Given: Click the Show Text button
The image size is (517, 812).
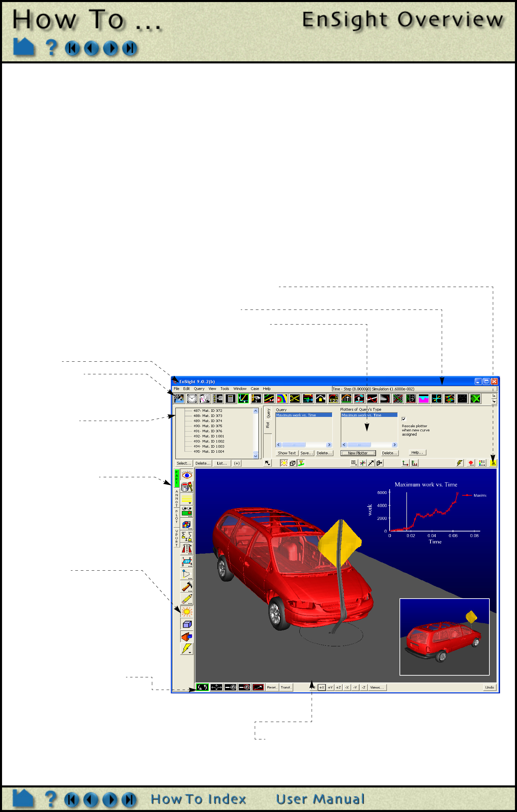Looking at the screenshot, I should (x=287, y=453).
